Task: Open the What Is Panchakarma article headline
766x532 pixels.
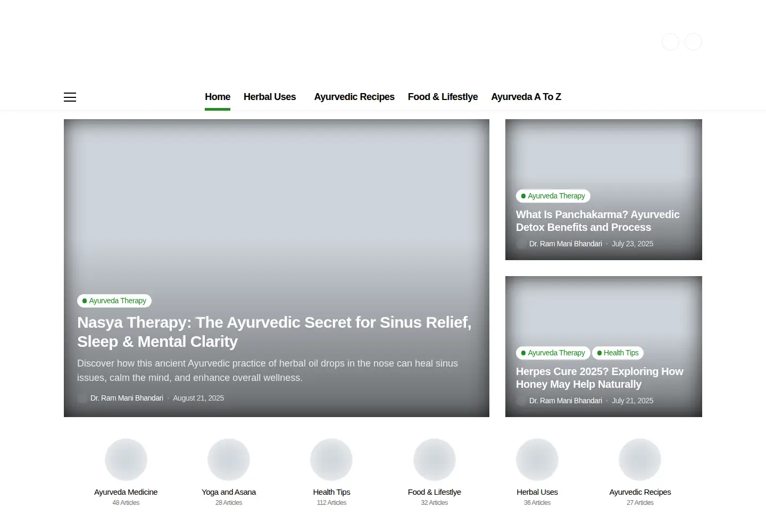Action: [598, 221]
